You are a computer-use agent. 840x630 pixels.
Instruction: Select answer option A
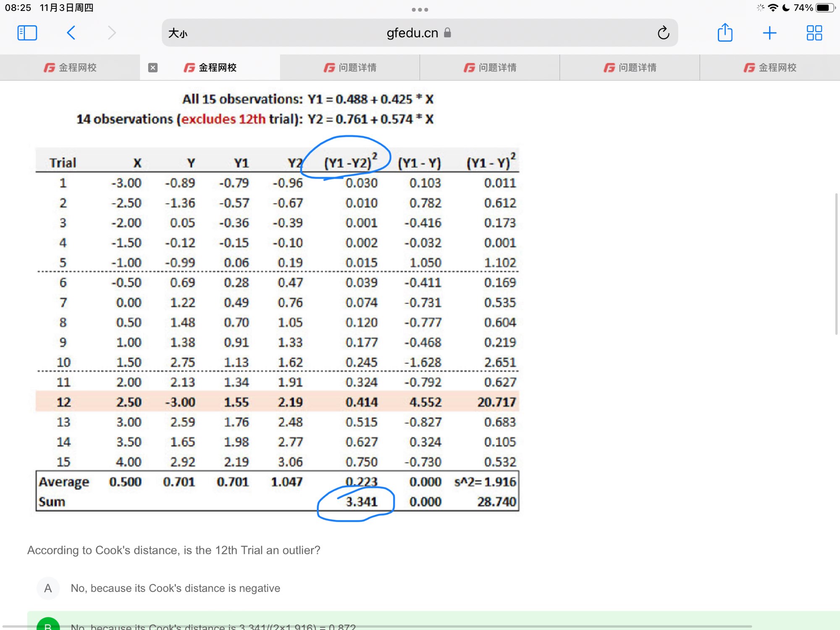[x=48, y=588]
